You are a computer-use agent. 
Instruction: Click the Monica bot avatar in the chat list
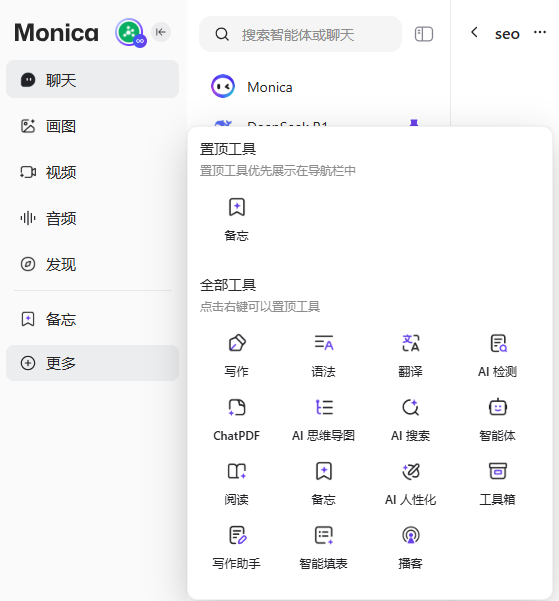point(223,86)
